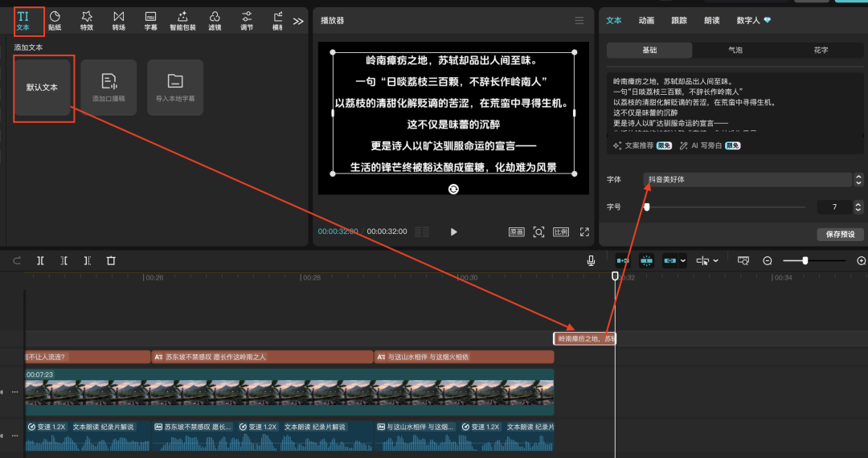
Task: Open the audio track options ellipsis
Action: click(x=15, y=436)
